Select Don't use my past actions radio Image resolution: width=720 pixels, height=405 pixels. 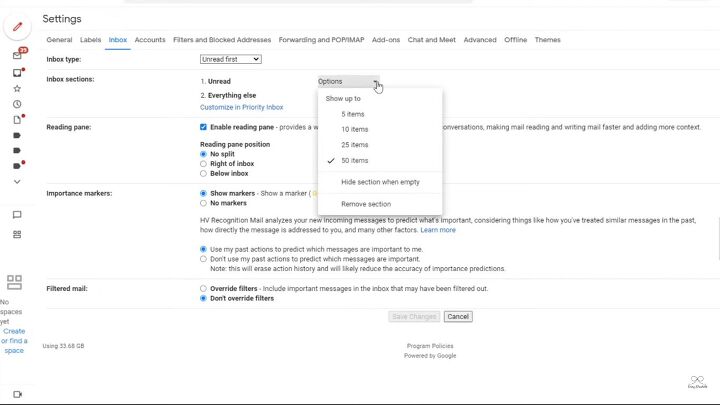pos(203,259)
